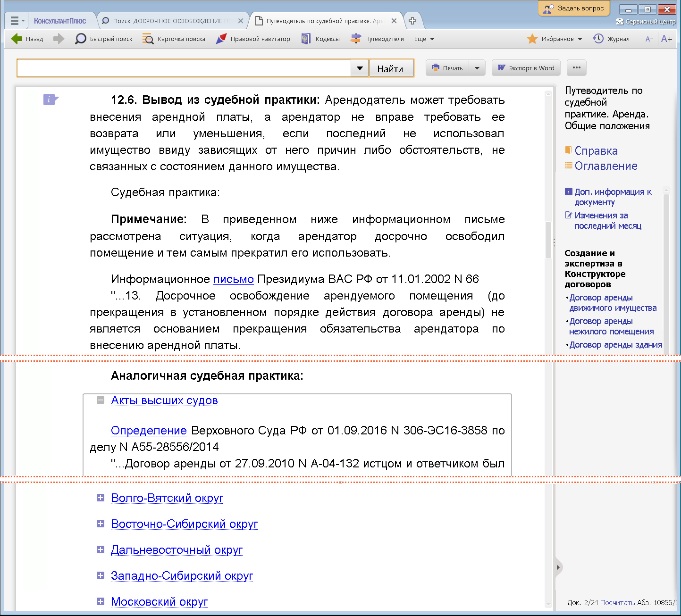Click Посчитать in the status bar

pos(617,603)
